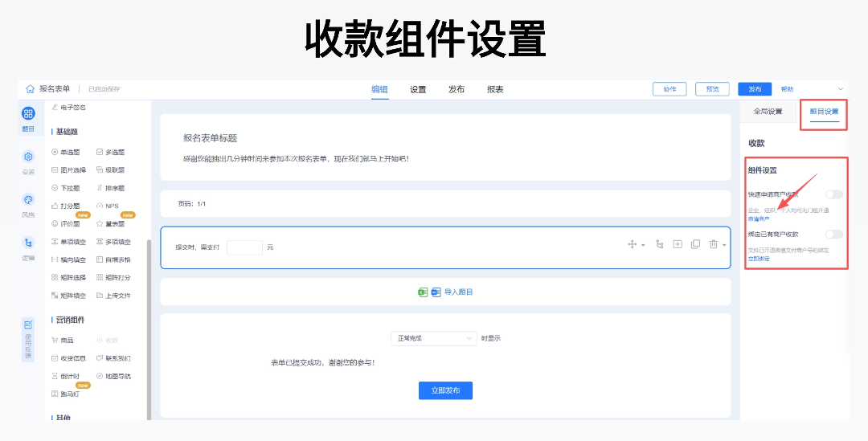Image resolution: width=868 pixels, height=441 pixels.
Task: Click the 申请商户 link
Action: point(759,219)
